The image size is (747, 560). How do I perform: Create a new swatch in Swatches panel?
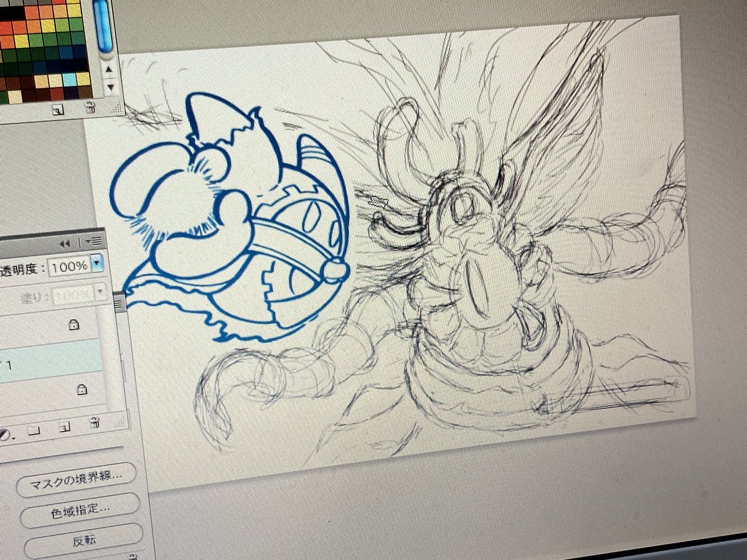[58, 110]
